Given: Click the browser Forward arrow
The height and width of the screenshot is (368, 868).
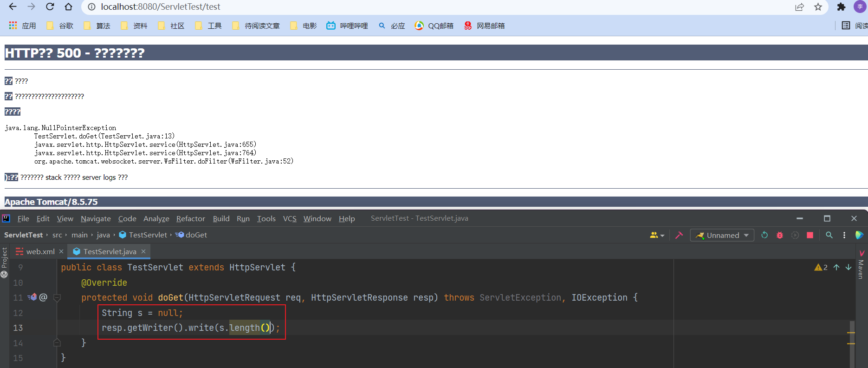Looking at the screenshot, I should pyautogui.click(x=31, y=7).
